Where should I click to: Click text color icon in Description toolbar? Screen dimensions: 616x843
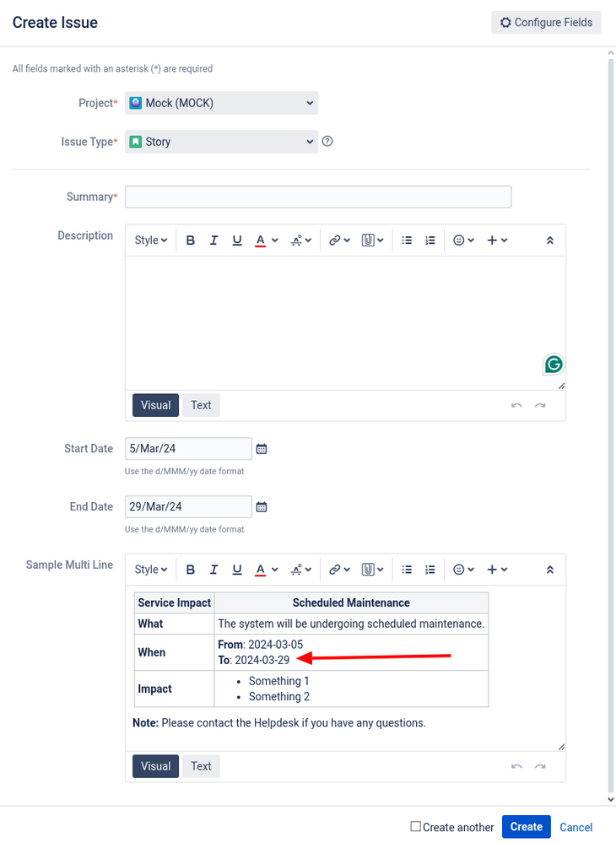pos(260,240)
